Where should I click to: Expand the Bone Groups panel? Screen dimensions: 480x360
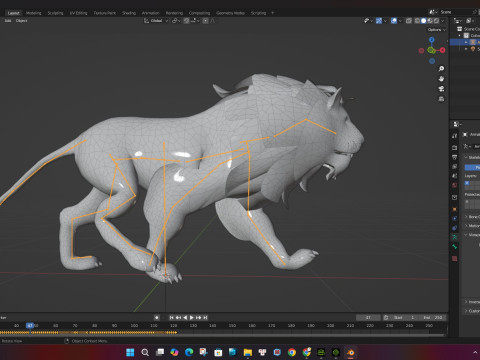472,217
